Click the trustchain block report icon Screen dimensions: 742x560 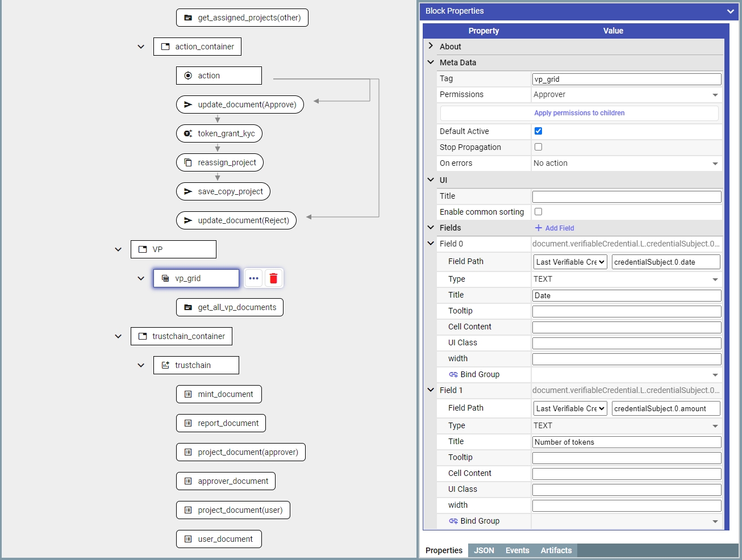[x=165, y=365]
